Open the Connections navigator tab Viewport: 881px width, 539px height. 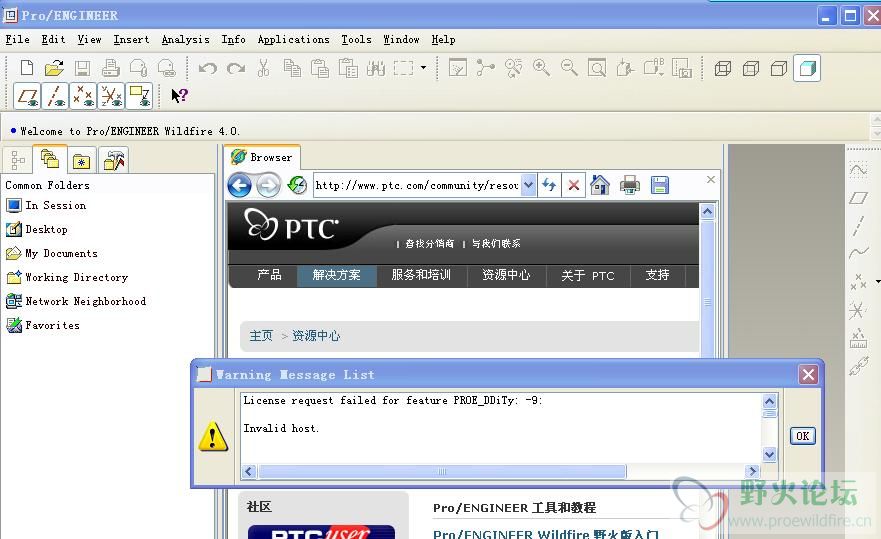tap(114, 160)
